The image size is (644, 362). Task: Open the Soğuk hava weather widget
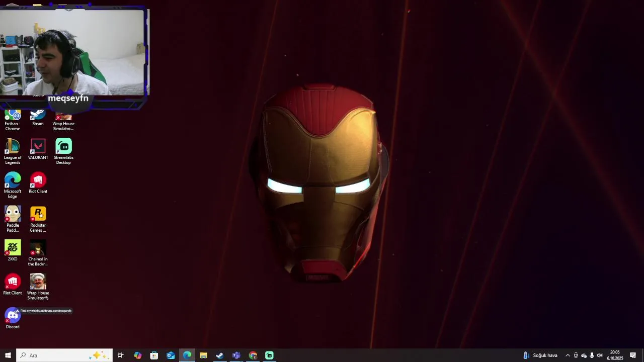(x=540, y=355)
